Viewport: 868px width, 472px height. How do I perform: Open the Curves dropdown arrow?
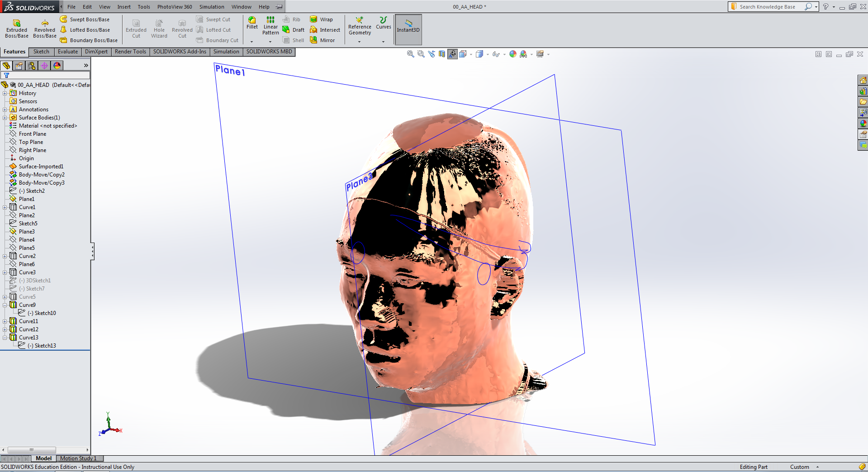[383, 42]
